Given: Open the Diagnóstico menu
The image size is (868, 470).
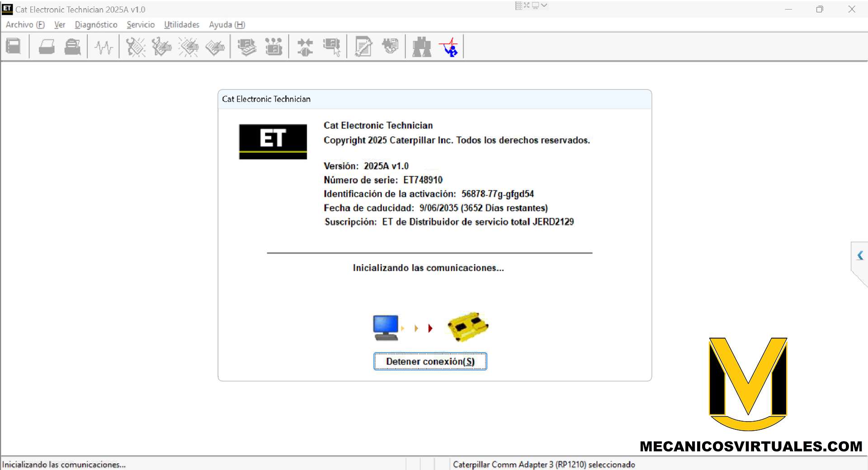Looking at the screenshot, I should point(96,25).
